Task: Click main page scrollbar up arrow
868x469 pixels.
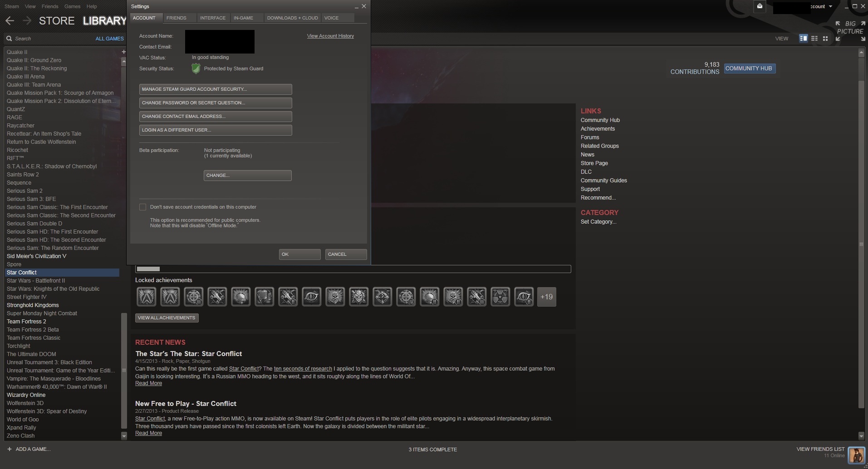Action: 861,53
